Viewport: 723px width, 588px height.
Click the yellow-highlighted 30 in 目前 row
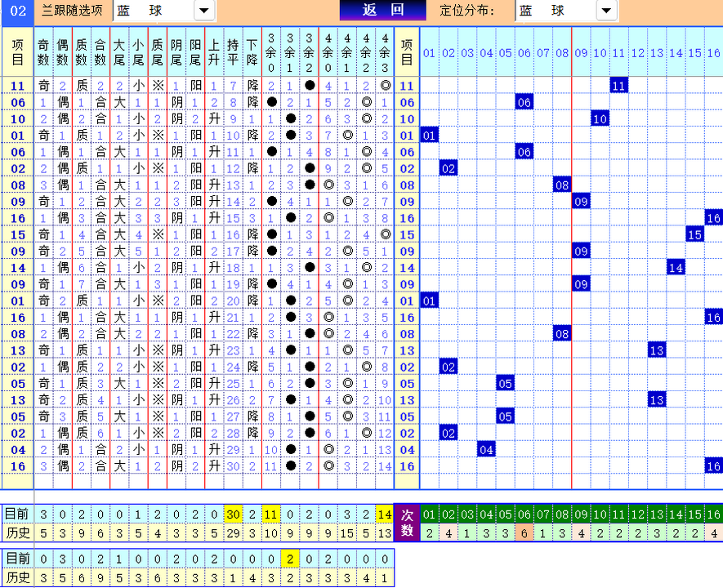(233, 514)
